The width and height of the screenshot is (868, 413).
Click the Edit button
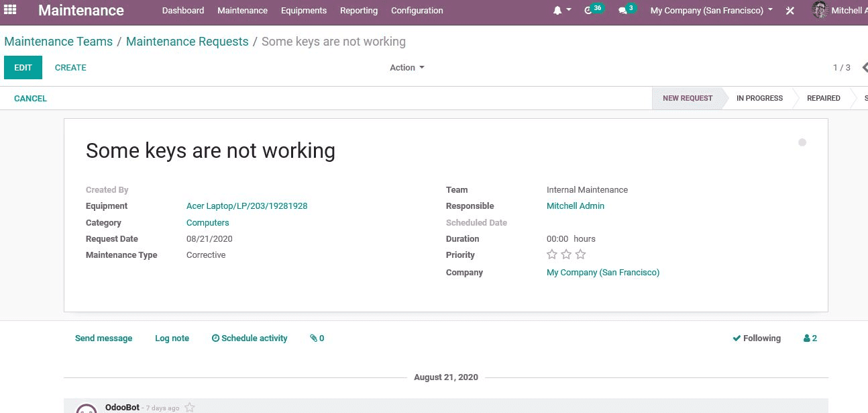[23, 68]
